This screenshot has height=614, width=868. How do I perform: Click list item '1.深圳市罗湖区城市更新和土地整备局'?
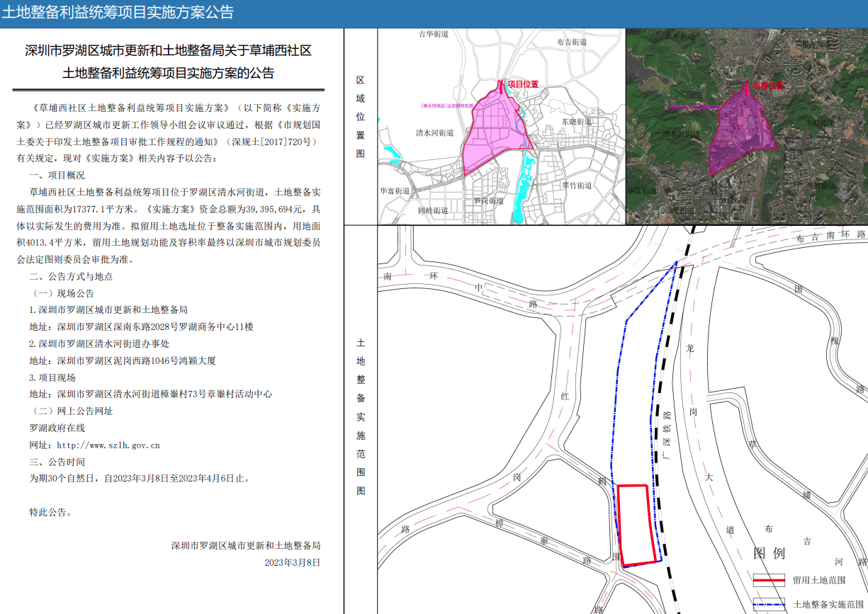(108, 310)
